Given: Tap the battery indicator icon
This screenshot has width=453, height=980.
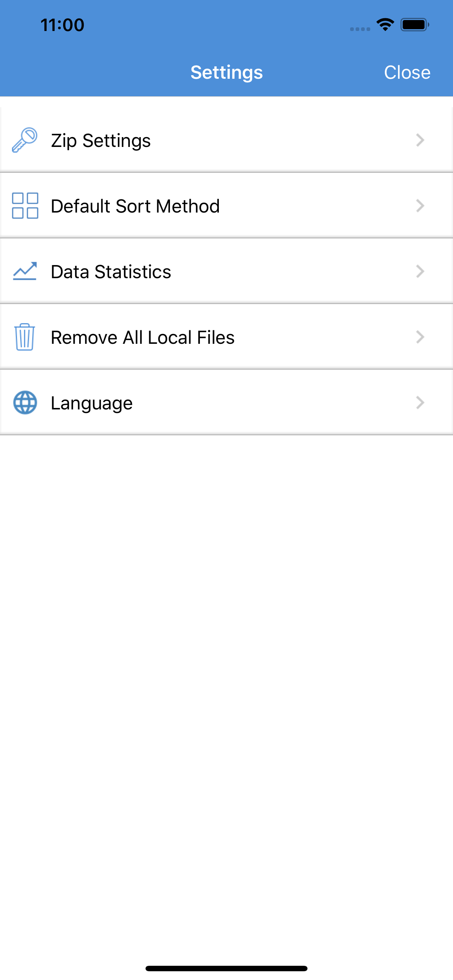Looking at the screenshot, I should pos(415,25).
